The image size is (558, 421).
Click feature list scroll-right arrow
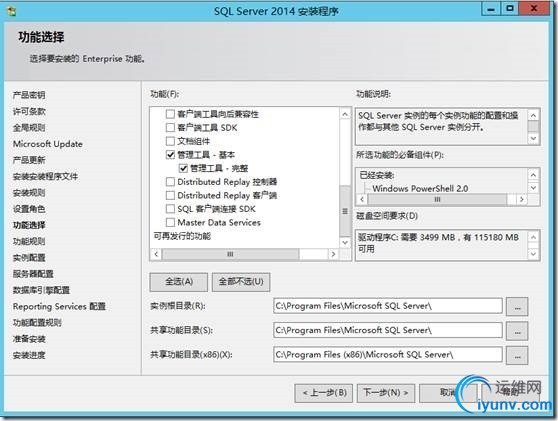click(x=333, y=254)
